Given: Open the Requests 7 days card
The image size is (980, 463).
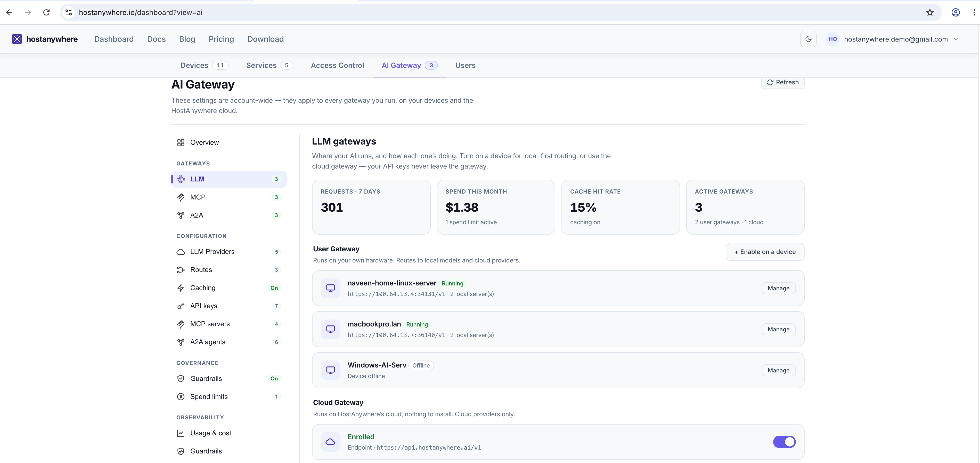Looking at the screenshot, I should pyautogui.click(x=371, y=207).
